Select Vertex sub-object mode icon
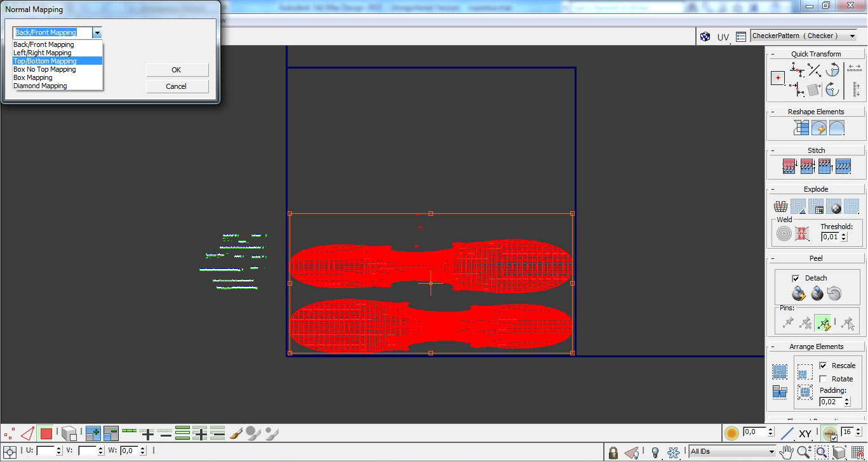Screen dimensions: 868x462 coord(10,434)
